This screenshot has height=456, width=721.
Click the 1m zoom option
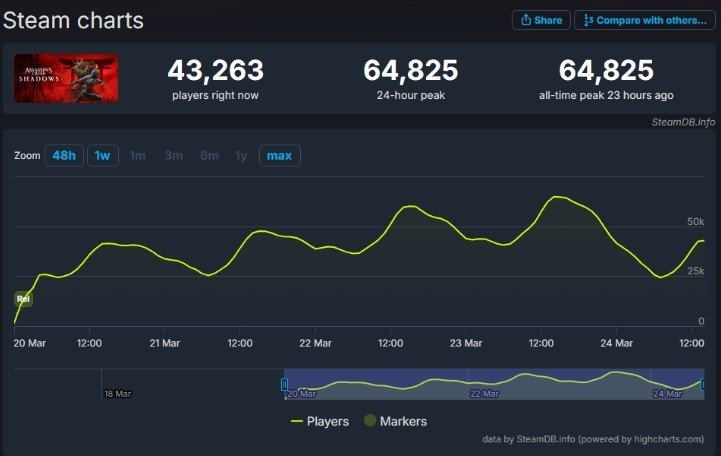[x=137, y=155]
